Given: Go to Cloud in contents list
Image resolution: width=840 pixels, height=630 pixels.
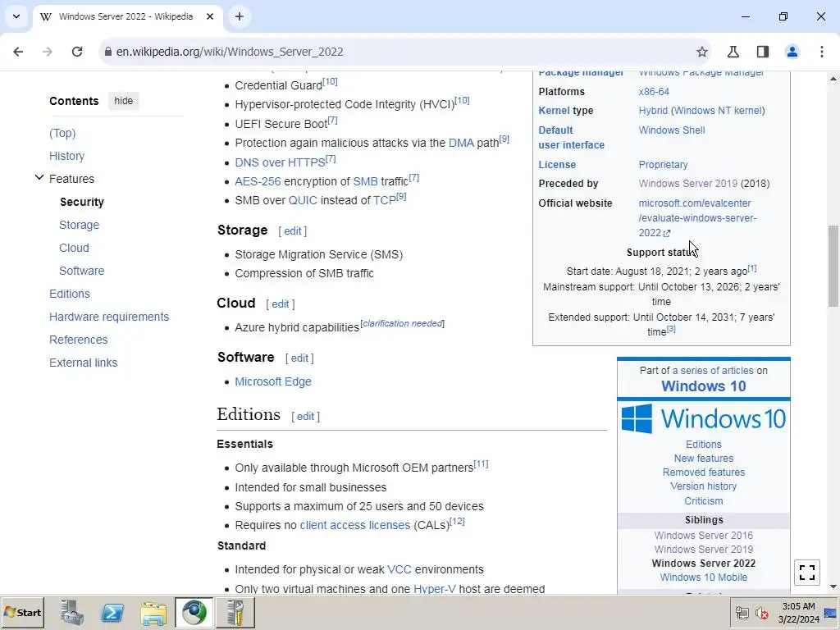Looking at the screenshot, I should (x=74, y=248).
